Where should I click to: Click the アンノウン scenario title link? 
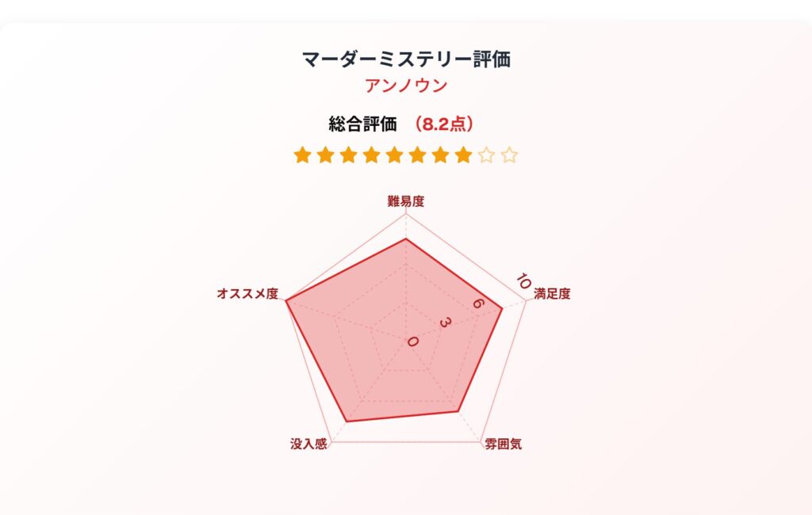click(x=406, y=86)
